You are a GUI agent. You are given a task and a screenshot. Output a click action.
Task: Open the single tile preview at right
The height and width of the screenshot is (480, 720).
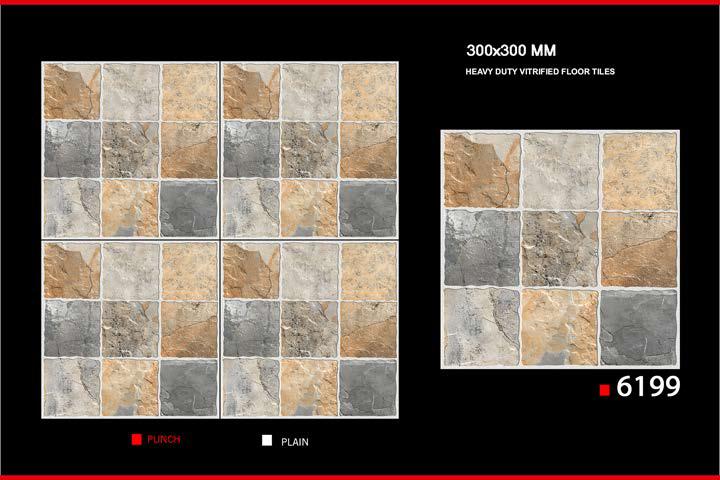(560, 249)
